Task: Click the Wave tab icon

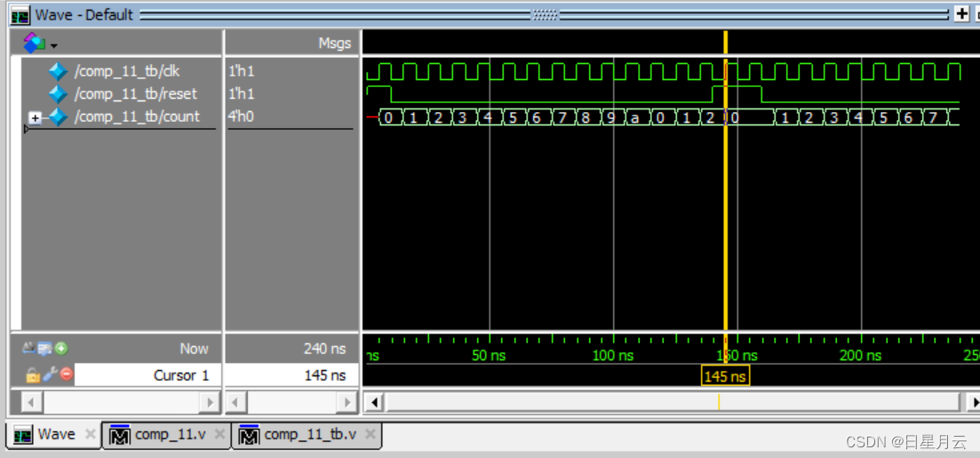Action: click(x=22, y=434)
